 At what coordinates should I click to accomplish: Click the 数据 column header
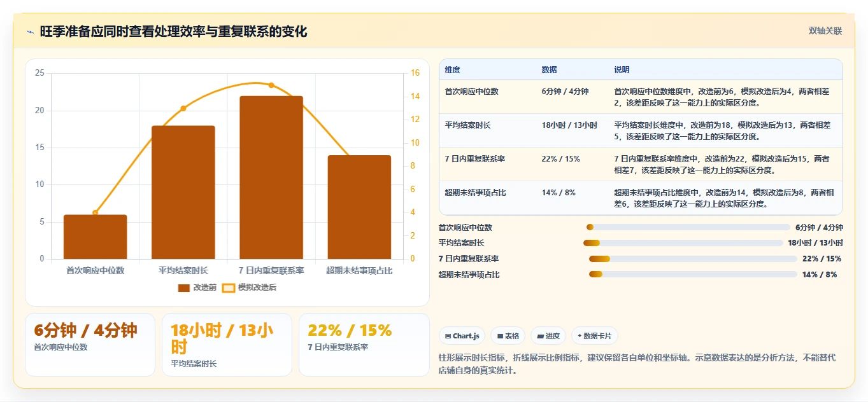click(550, 69)
